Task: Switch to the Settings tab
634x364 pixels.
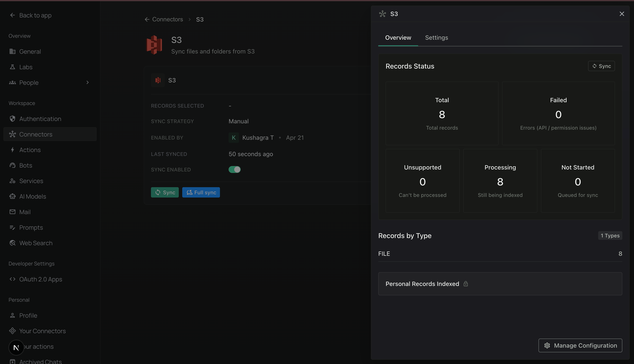Action: tap(436, 38)
